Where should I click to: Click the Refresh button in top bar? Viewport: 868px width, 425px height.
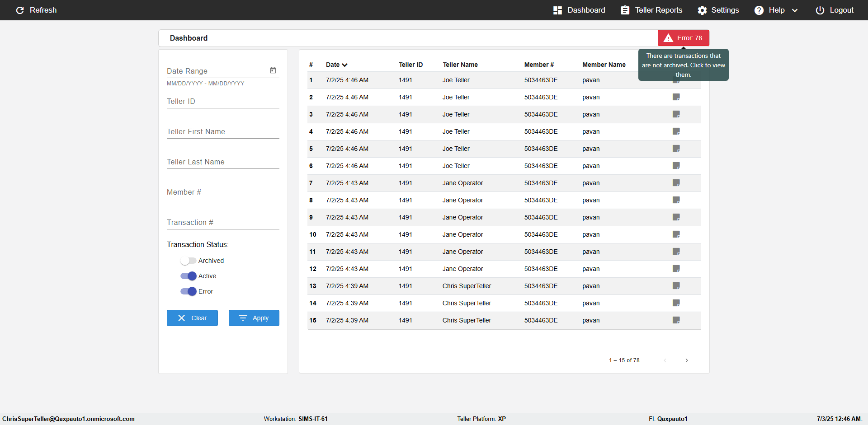pyautogui.click(x=36, y=10)
